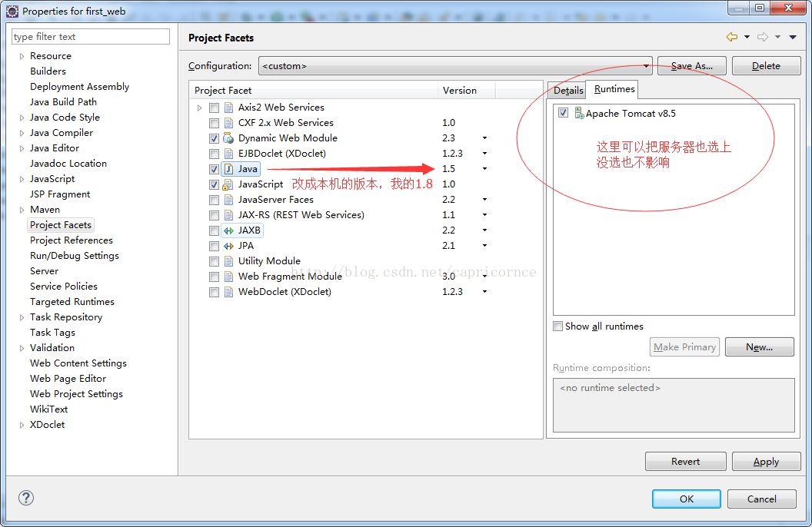Enable the JavaServer Faces facet
Screen dimensions: 812x527
click(214, 200)
